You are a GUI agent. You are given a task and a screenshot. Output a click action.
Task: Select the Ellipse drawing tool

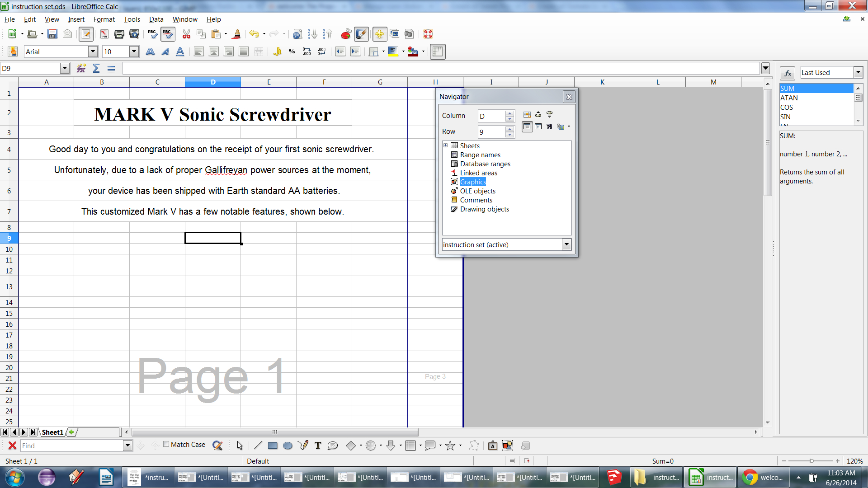click(x=288, y=446)
